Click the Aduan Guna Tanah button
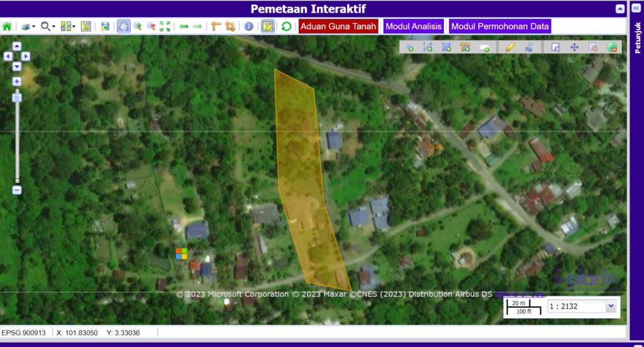The width and height of the screenshot is (644, 347). (338, 26)
